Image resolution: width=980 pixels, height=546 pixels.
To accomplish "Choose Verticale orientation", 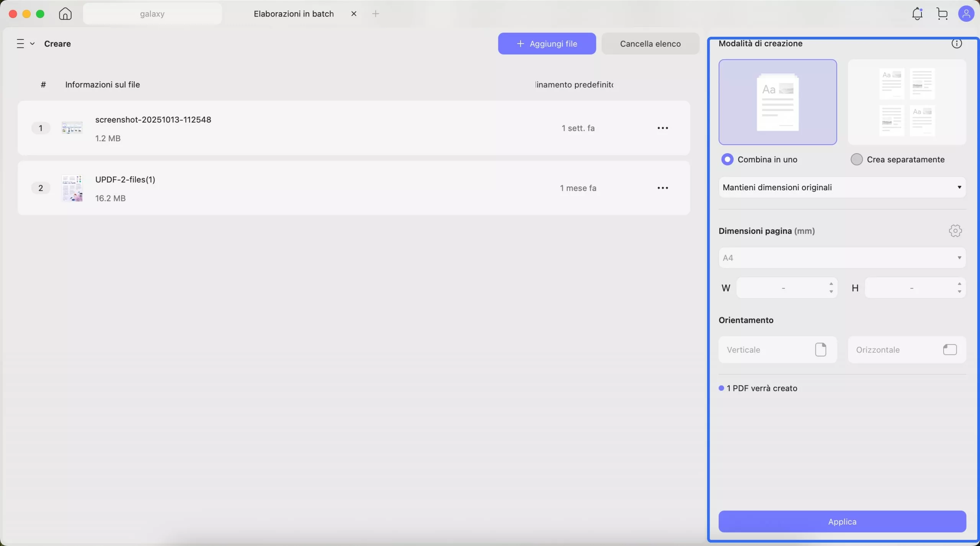I will (x=777, y=350).
